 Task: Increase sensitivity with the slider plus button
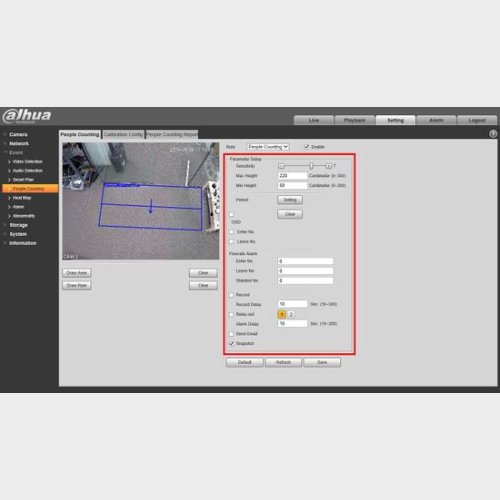tap(328, 166)
